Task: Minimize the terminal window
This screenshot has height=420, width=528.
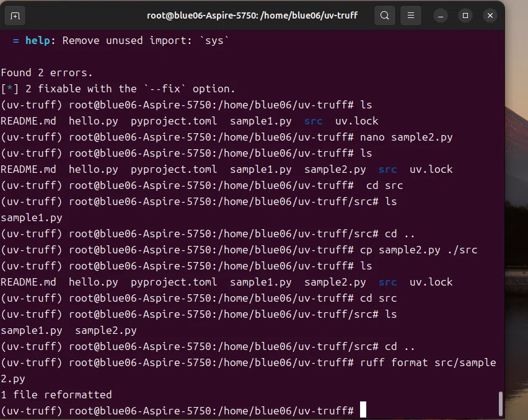Action: pyautogui.click(x=441, y=15)
